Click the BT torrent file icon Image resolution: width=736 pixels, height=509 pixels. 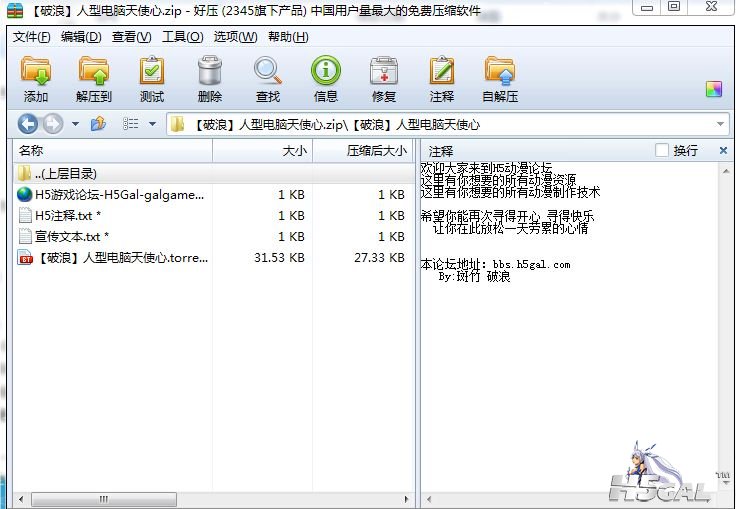[25, 257]
